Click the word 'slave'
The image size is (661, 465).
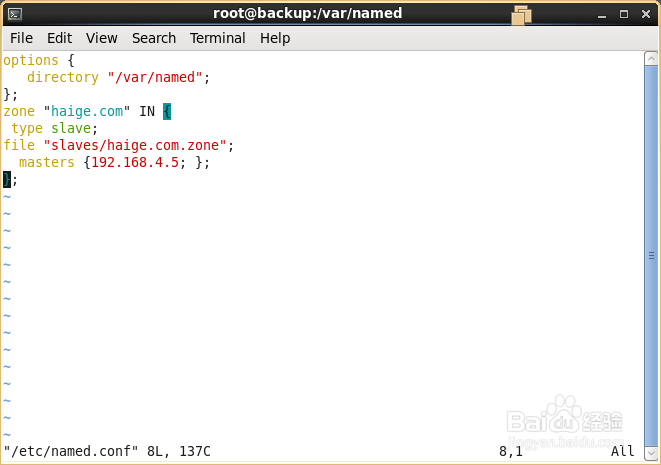[x=71, y=128]
